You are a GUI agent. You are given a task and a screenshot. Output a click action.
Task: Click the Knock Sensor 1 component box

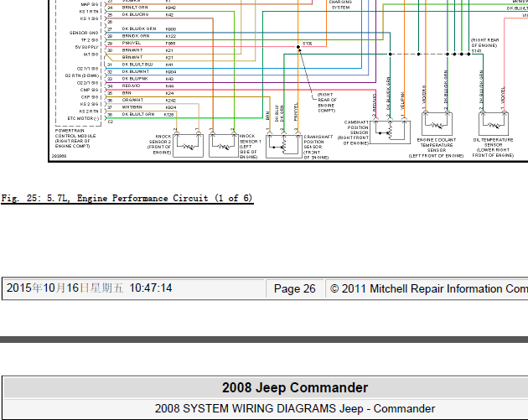pyautogui.click(x=224, y=146)
